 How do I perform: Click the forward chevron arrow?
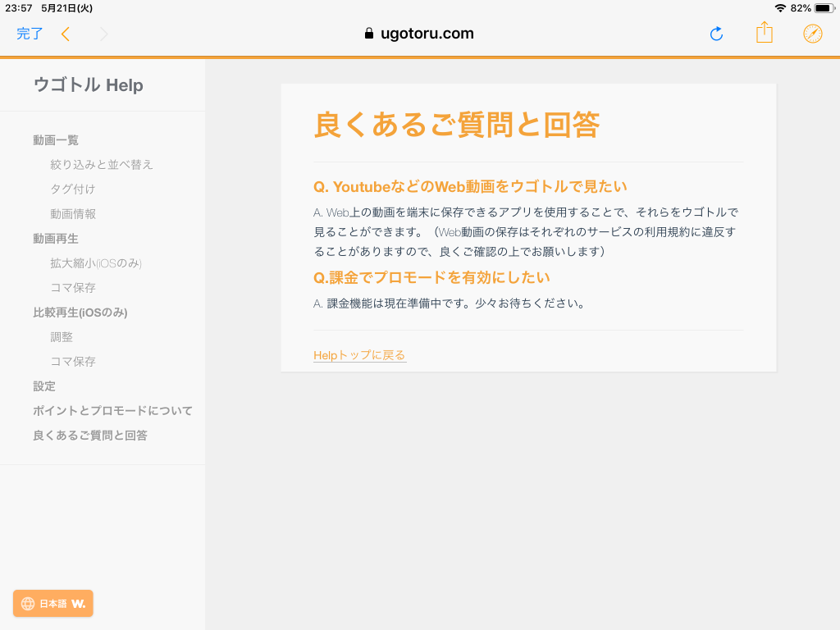click(x=104, y=34)
